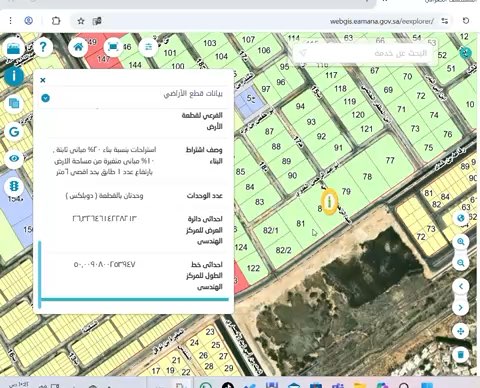Zoom out with the magnifier minus icon
The width and height of the screenshot is (480, 388).
click(x=461, y=263)
